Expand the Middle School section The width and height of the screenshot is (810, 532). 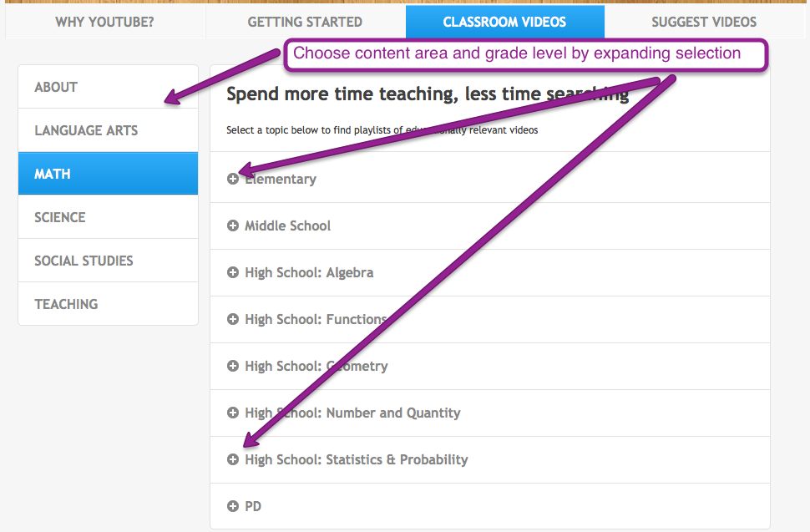[x=232, y=225]
